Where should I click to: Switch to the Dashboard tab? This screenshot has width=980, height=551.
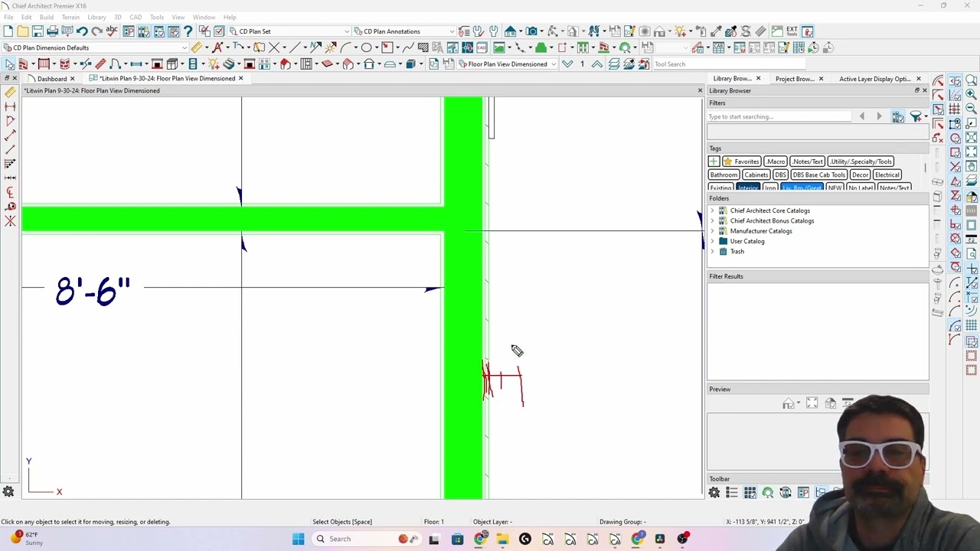point(51,79)
